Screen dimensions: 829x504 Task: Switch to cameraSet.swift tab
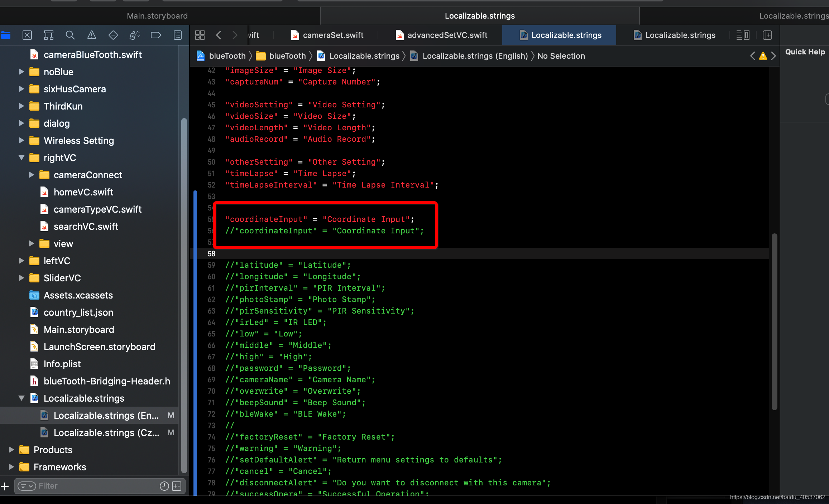[x=327, y=35]
